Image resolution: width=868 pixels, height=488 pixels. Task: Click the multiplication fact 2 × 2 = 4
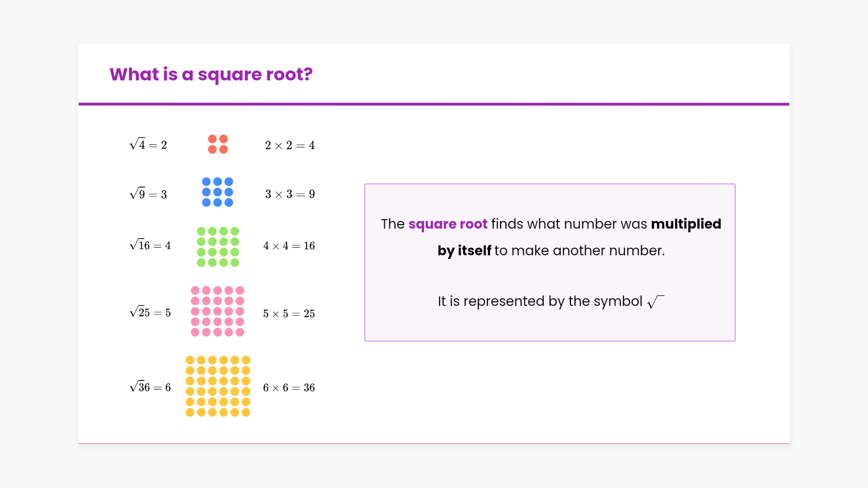point(290,145)
